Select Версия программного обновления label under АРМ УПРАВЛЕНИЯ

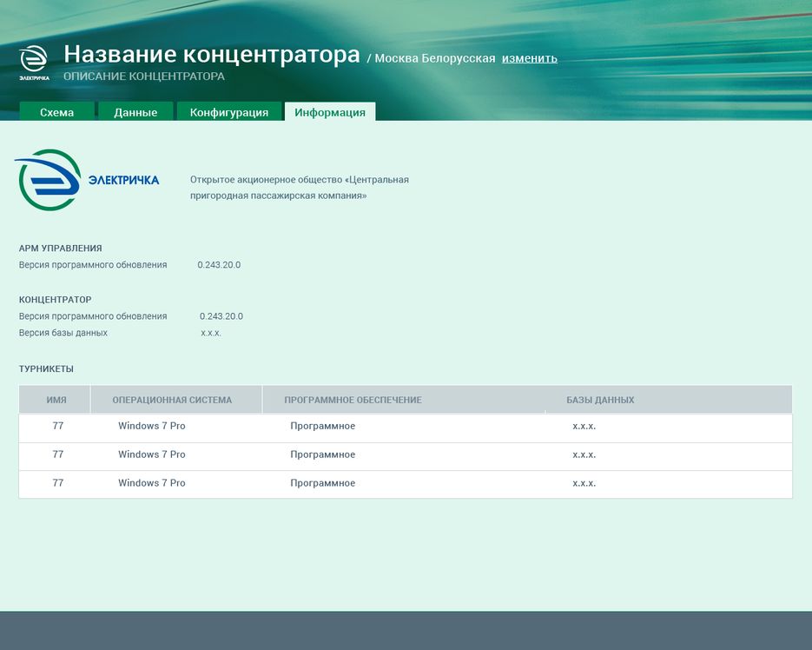pyautogui.click(x=93, y=265)
